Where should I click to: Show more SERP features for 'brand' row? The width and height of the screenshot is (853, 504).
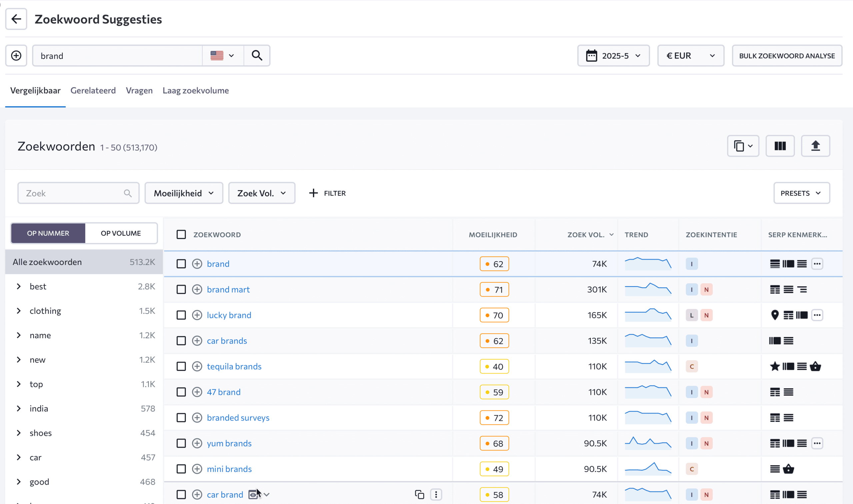click(x=817, y=264)
